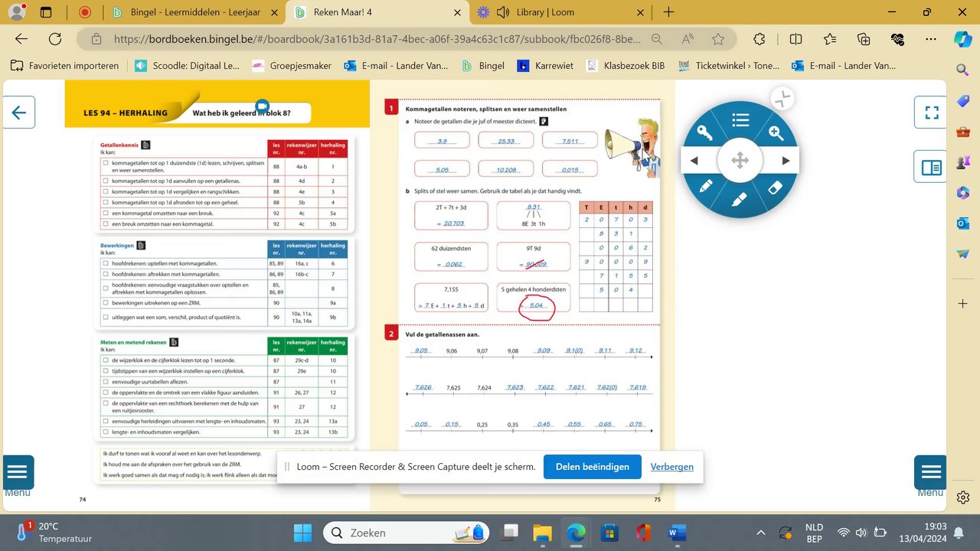Select the highlighter marker tool
This screenshot has width=980, height=551.
tap(740, 201)
